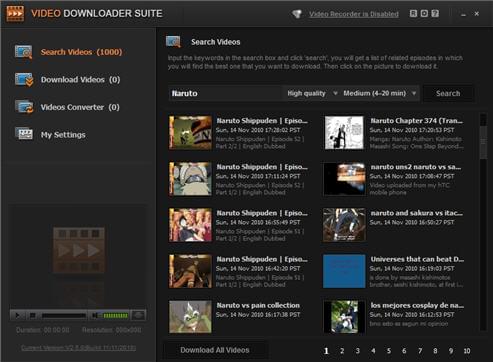Select the Naruto Shippuden 17:28:02 thumbnail

coord(190,133)
